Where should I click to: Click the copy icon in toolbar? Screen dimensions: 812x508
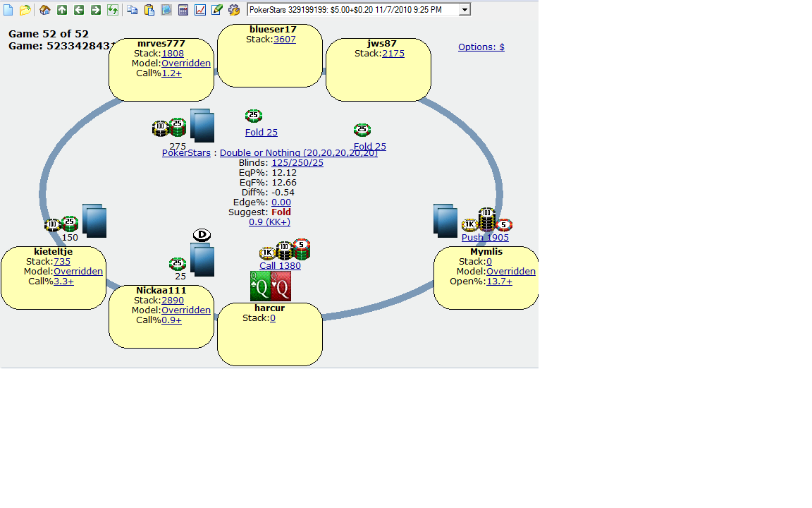(x=133, y=10)
